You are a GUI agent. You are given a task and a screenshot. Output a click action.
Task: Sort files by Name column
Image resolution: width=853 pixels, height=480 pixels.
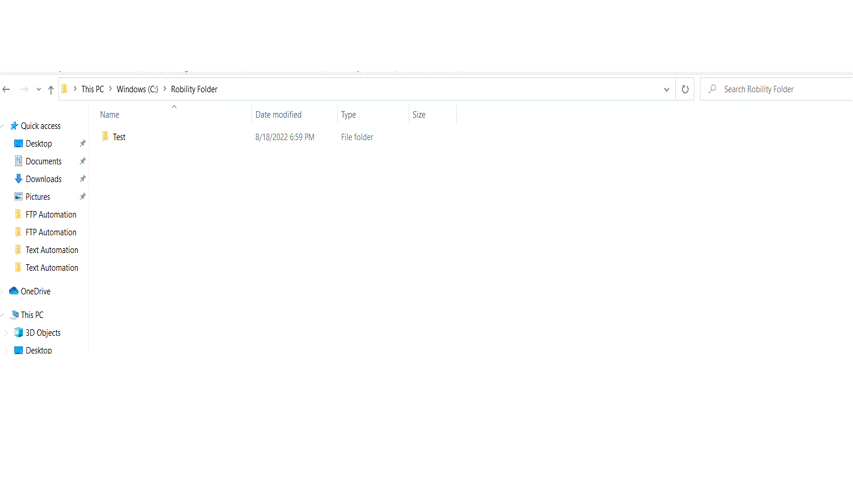coord(110,115)
